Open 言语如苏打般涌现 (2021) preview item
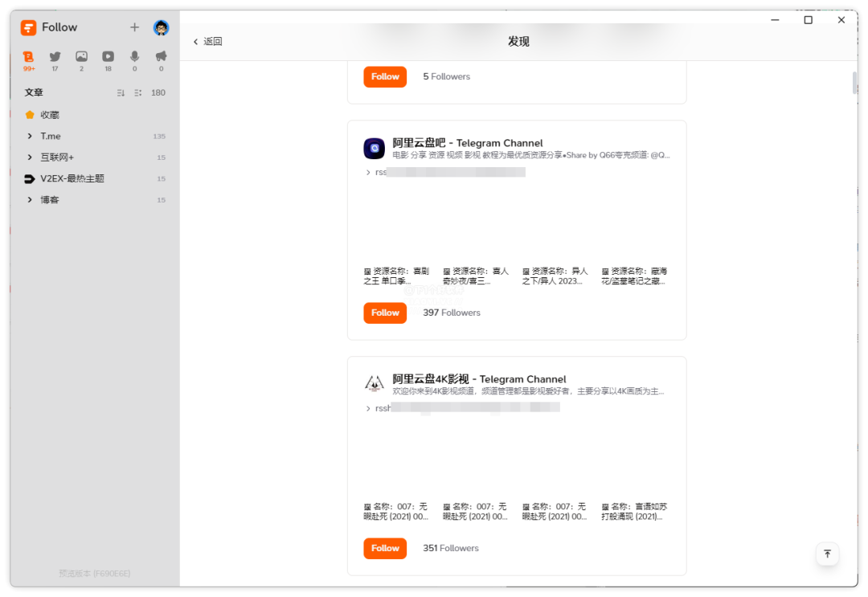 tap(634, 511)
